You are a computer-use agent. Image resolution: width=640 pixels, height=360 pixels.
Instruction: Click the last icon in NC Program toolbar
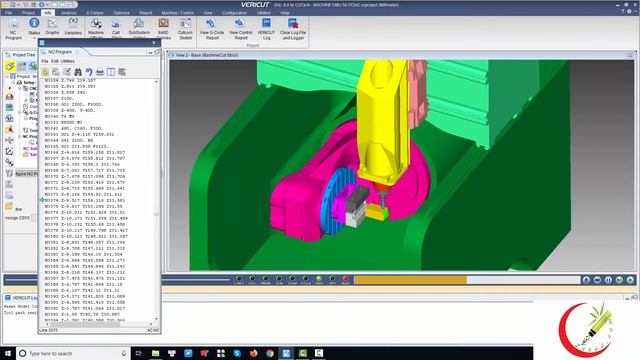click(x=122, y=72)
